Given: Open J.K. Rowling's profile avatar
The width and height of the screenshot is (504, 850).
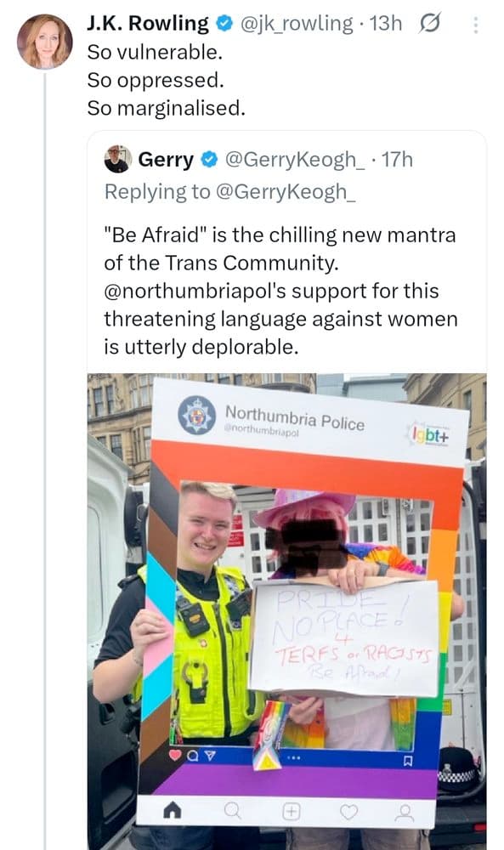Looking at the screenshot, I should coord(45,42).
